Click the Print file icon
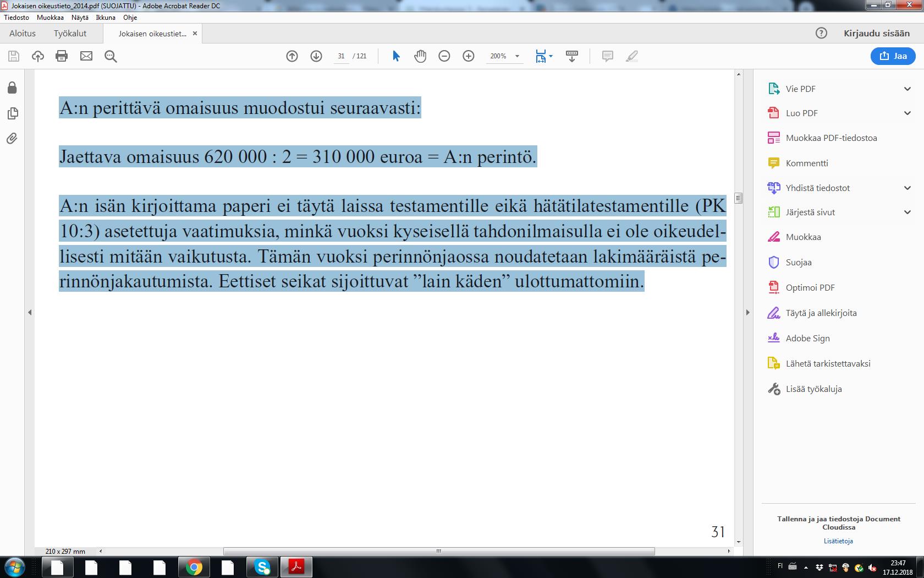The height and width of the screenshot is (578, 924). click(62, 56)
